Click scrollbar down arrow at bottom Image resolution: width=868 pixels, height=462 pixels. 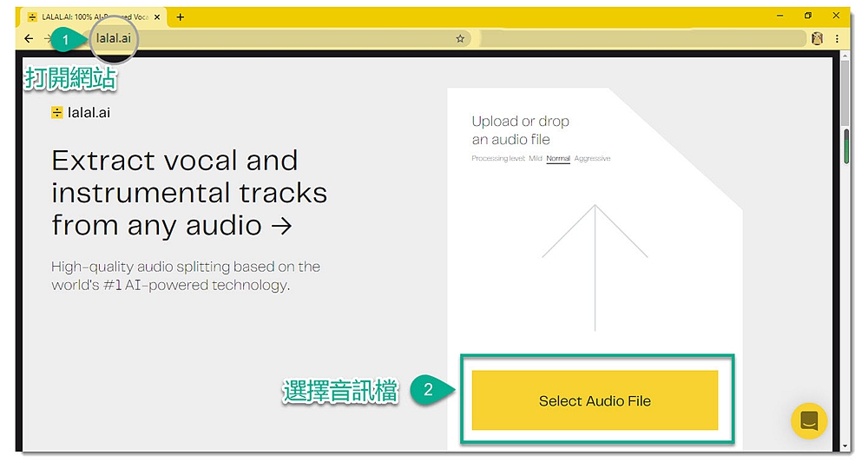[x=845, y=446]
